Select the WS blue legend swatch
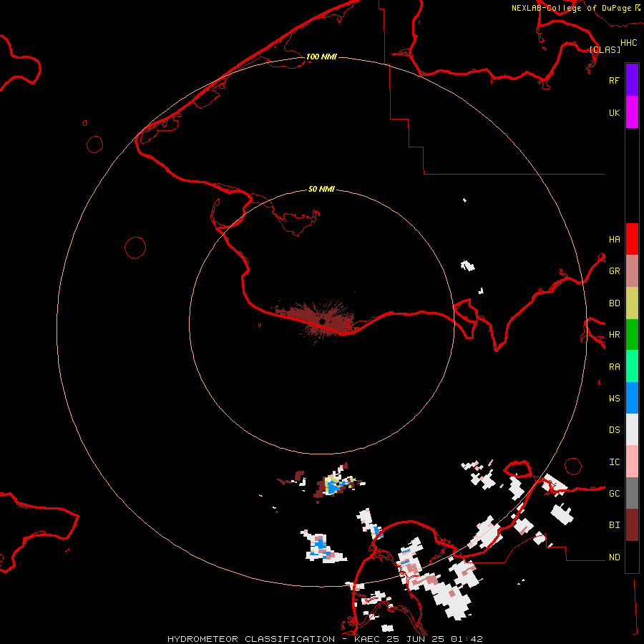644x644 pixels. 632,398
